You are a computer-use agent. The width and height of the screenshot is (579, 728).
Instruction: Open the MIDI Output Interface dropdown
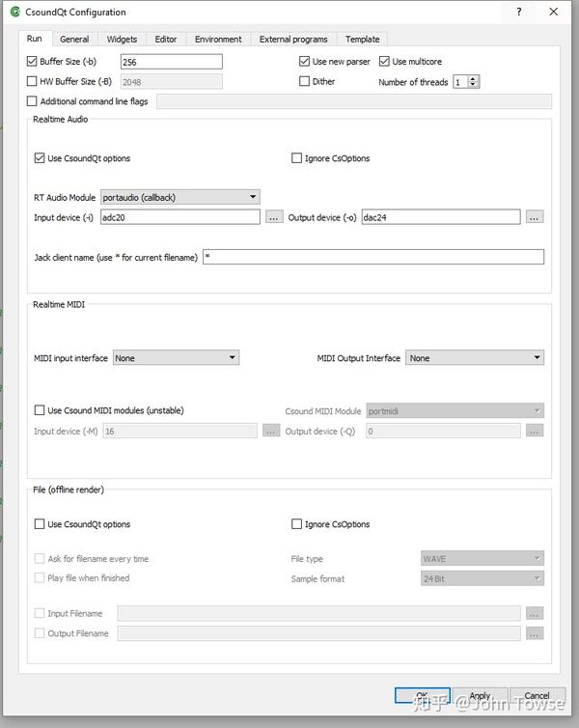474,358
